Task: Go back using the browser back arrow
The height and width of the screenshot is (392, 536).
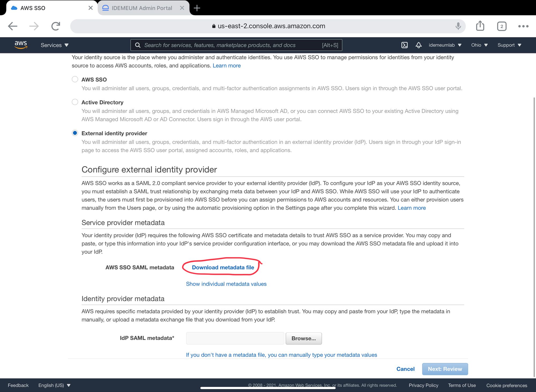Action: tap(13, 26)
